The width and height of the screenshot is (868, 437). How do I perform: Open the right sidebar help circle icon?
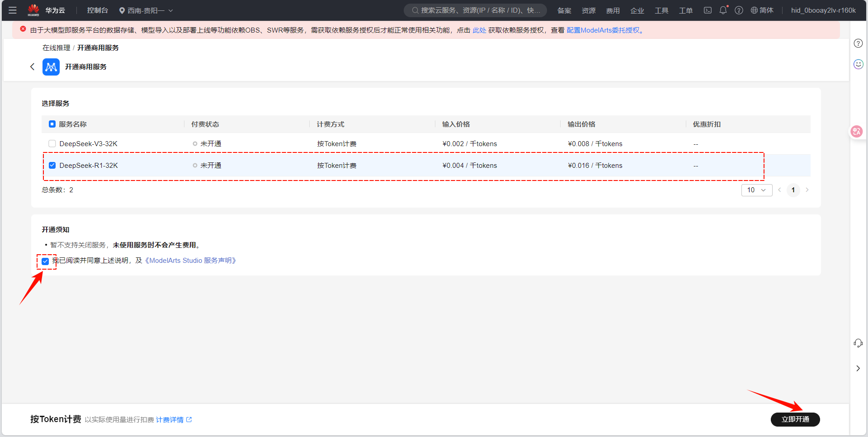coord(858,43)
